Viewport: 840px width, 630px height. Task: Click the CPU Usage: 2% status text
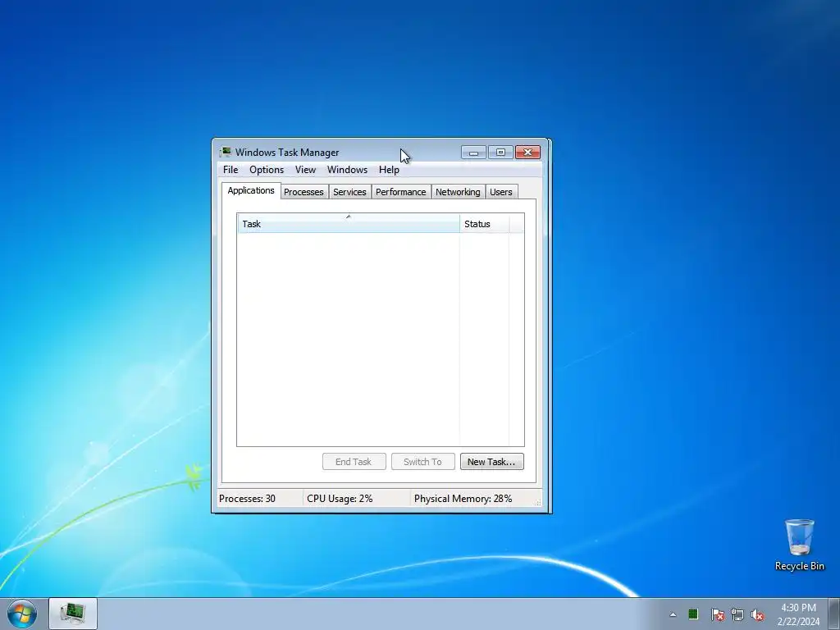pos(340,499)
